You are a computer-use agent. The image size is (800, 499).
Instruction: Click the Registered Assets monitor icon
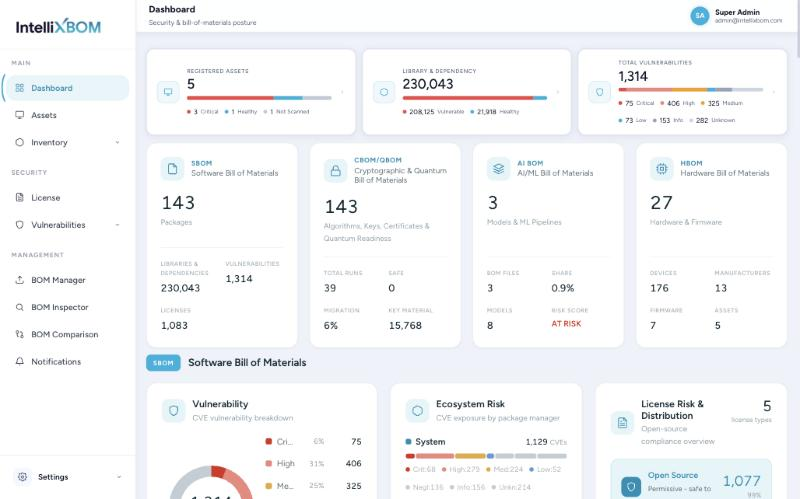pyautogui.click(x=168, y=92)
